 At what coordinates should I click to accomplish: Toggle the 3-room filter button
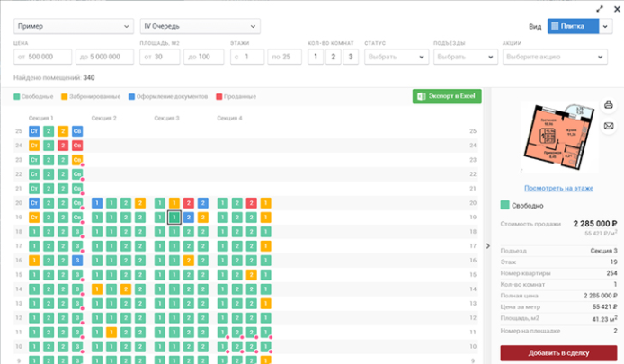[x=351, y=57]
